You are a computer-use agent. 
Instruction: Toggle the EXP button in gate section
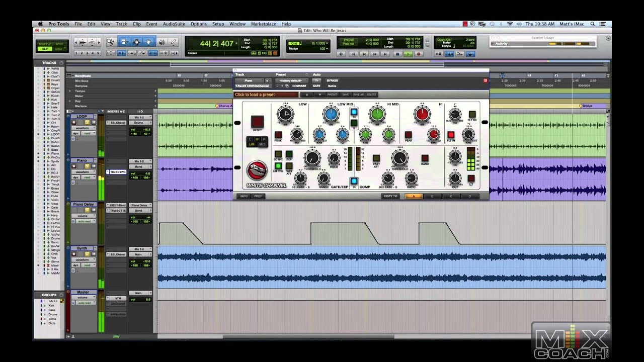(x=289, y=154)
